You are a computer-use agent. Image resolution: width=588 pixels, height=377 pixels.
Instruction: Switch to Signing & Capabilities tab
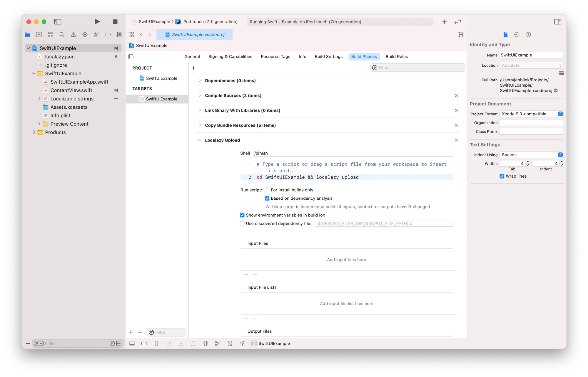(x=230, y=57)
